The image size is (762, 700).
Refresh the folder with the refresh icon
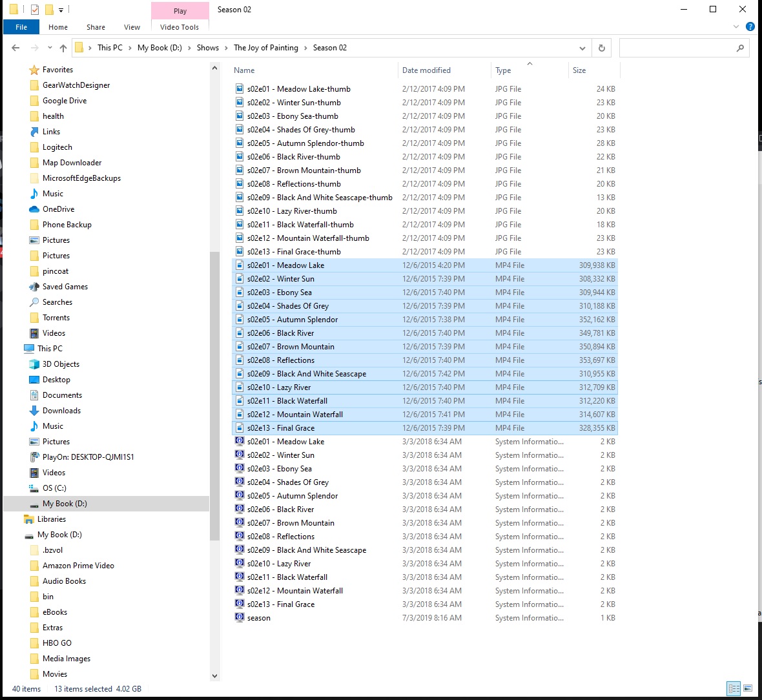(601, 47)
